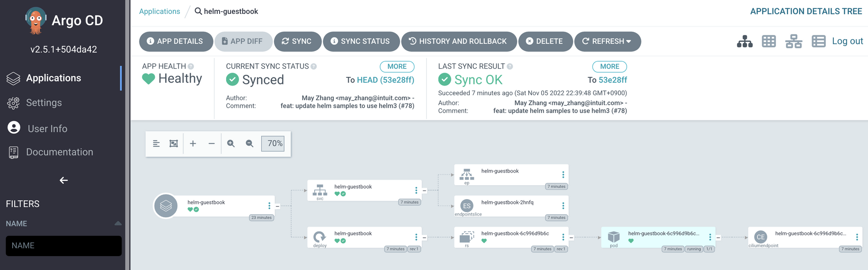Switch to the tree view icon
Viewport: 868px width, 270px height.
pyautogui.click(x=745, y=41)
